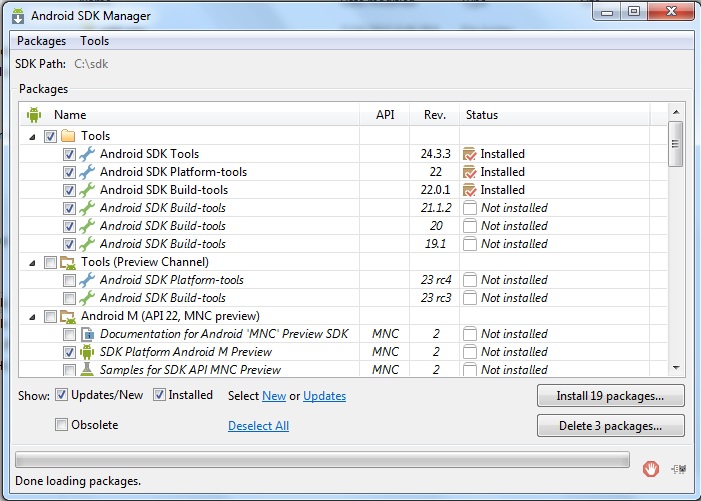
Task: Click the red stop loading icon
Action: click(x=651, y=467)
